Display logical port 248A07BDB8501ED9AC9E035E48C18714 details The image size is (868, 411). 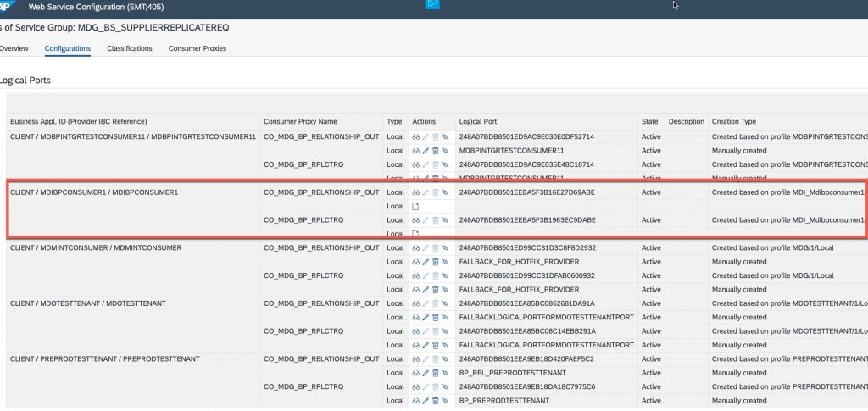pyautogui.click(x=415, y=164)
